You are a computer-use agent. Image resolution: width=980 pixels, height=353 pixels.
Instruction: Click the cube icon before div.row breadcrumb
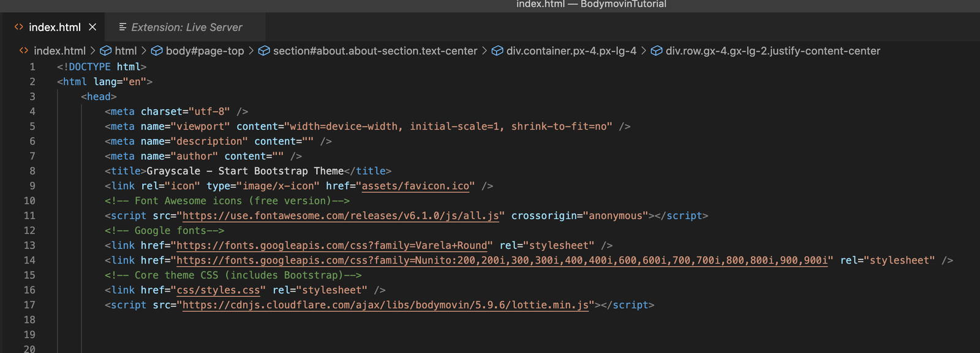point(657,51)
